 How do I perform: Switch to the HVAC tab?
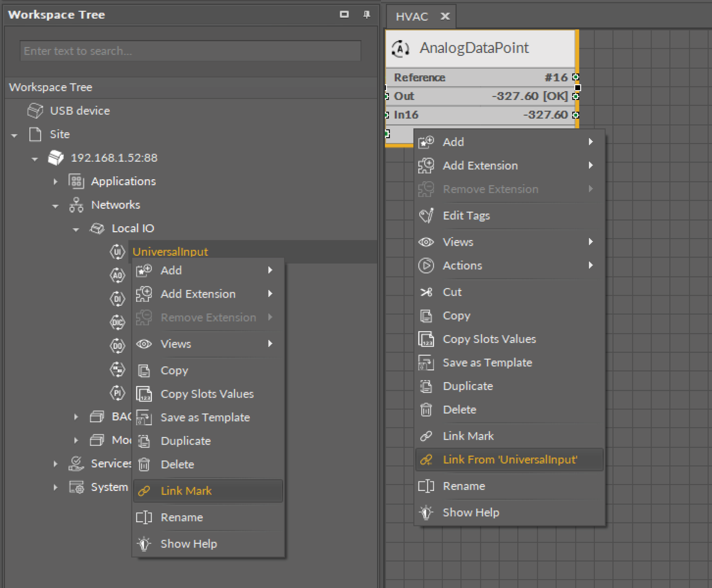click(412, 17)
